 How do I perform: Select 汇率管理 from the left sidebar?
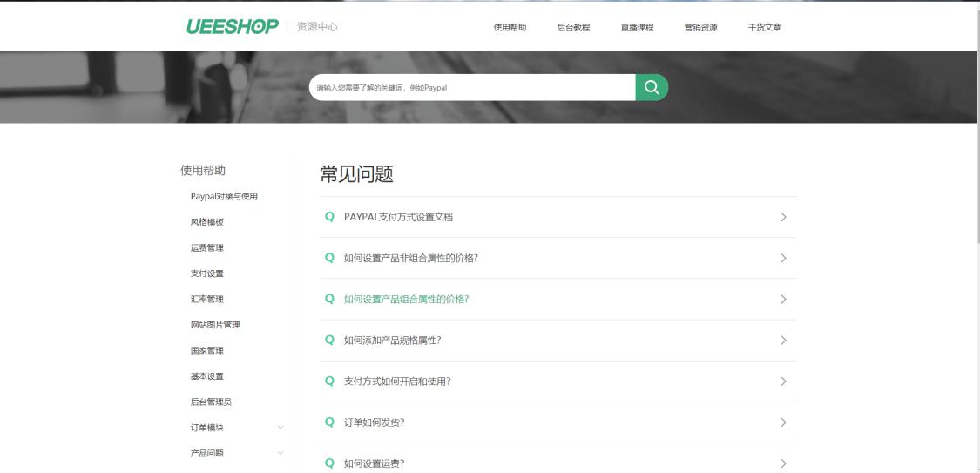[207, 299]
